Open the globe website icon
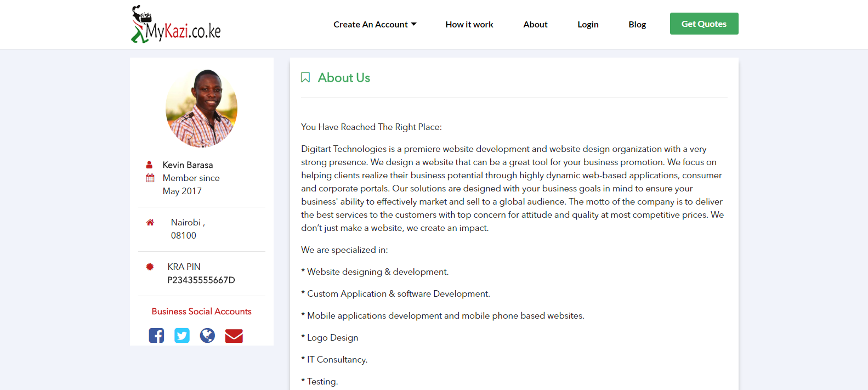This screenshot has width=868, height=390. tap(207, 335)
